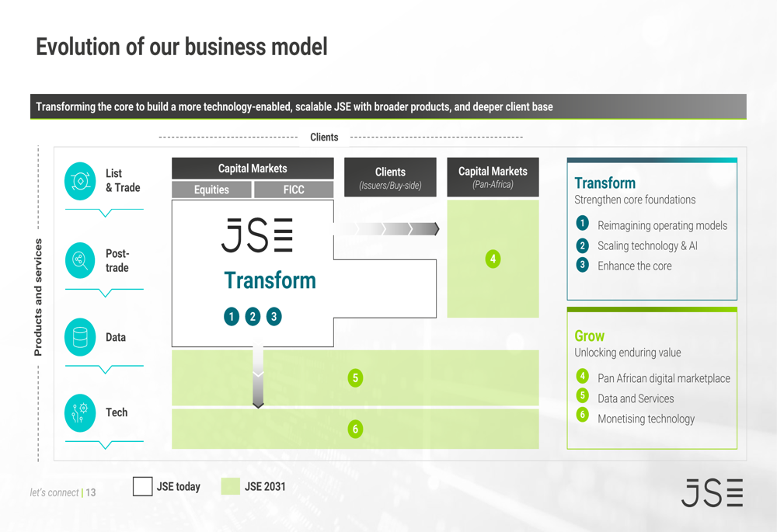Click the Tech gear circuit icon

click(x=80, y=412)
